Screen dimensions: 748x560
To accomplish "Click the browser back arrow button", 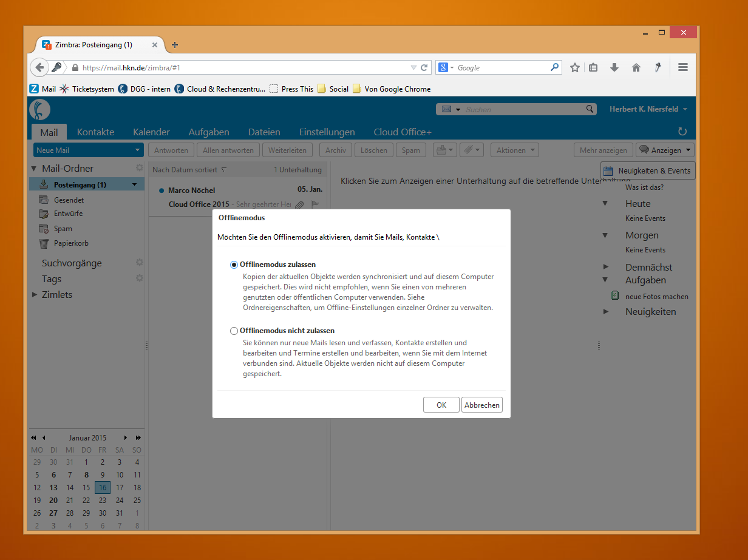I will click(x=39, y=67).
